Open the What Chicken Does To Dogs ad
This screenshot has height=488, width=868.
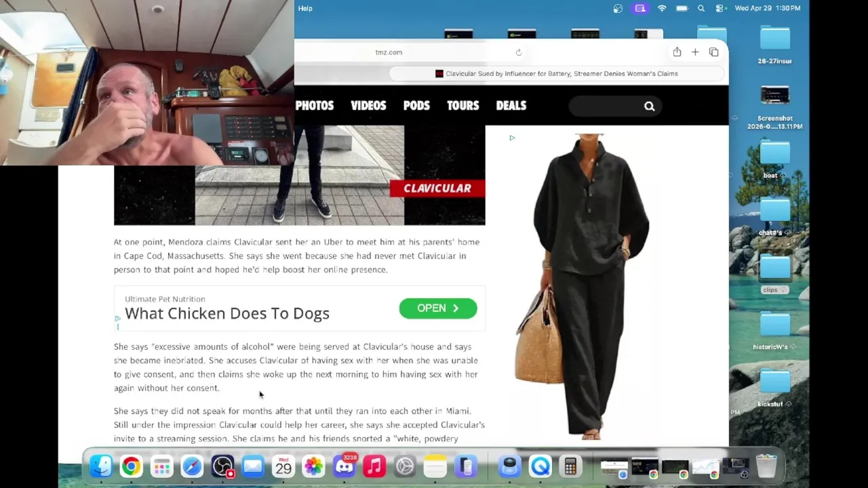point(227,313)
